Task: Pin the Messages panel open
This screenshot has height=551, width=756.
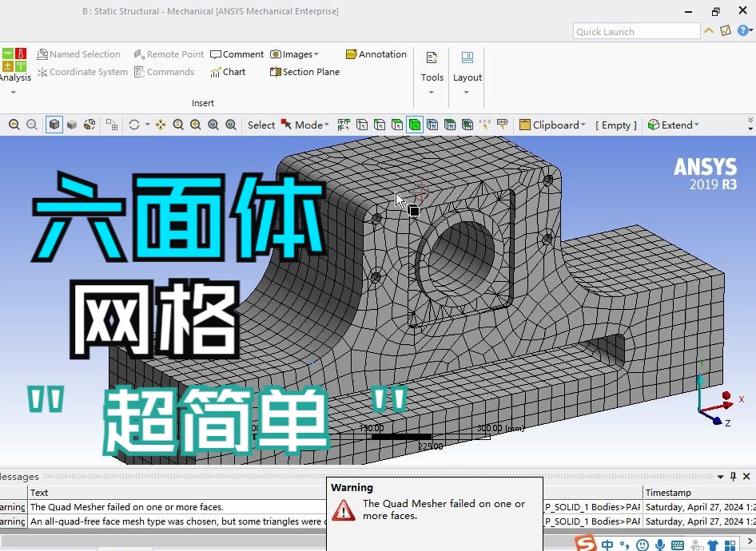Action: pyautogui.click(x=732, y=476)
